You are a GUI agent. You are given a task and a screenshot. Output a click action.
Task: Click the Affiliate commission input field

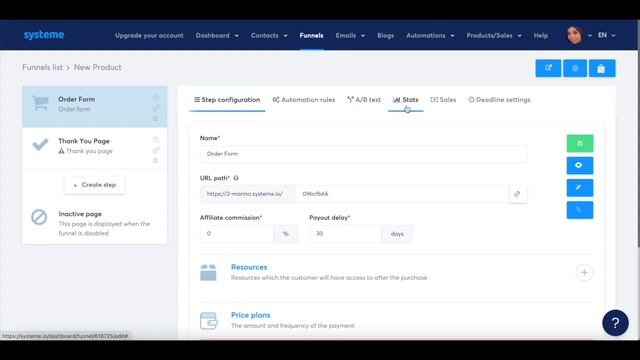[x=236, y=234]
